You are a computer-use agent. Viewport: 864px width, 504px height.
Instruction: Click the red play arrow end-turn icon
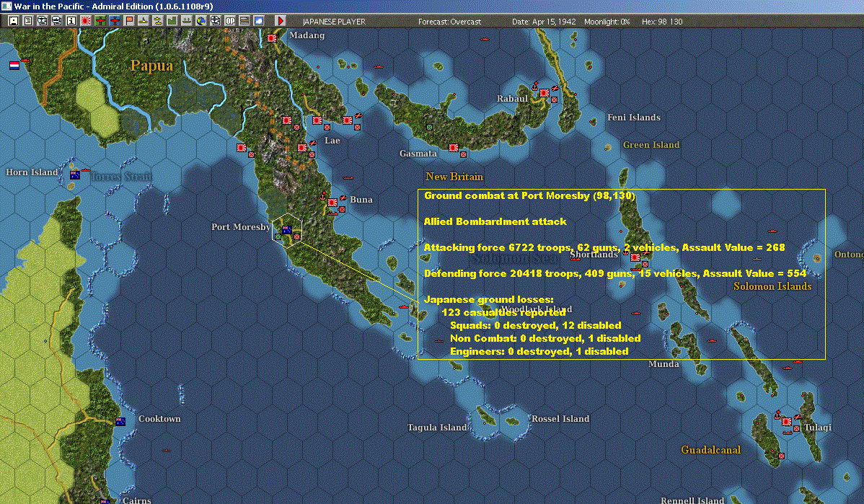pos(281,21)
